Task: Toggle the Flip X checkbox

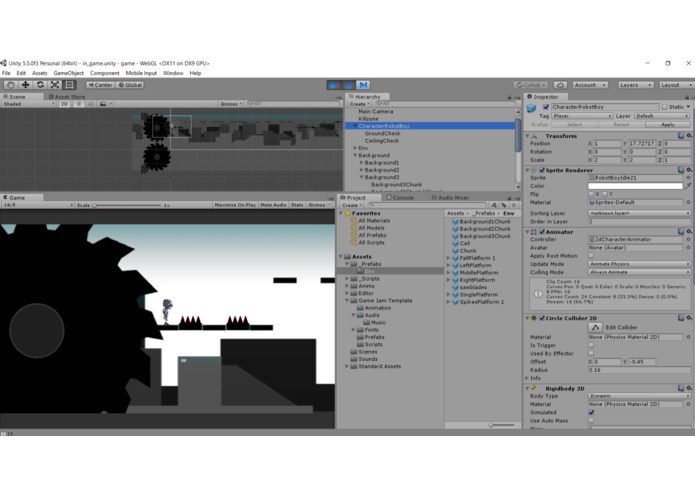Action: click(x=591, y=194)
